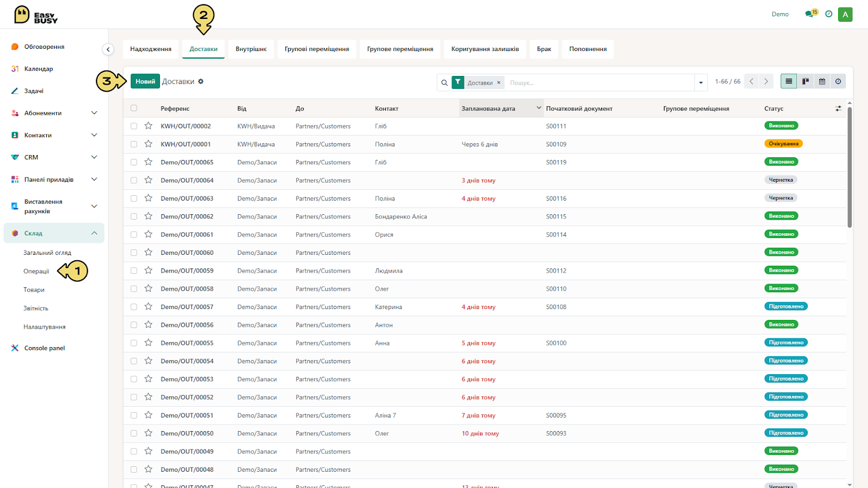Tick the checkbox for Demo/OUT/00049
Screen dimensions: 868x488
coord(133,451)
